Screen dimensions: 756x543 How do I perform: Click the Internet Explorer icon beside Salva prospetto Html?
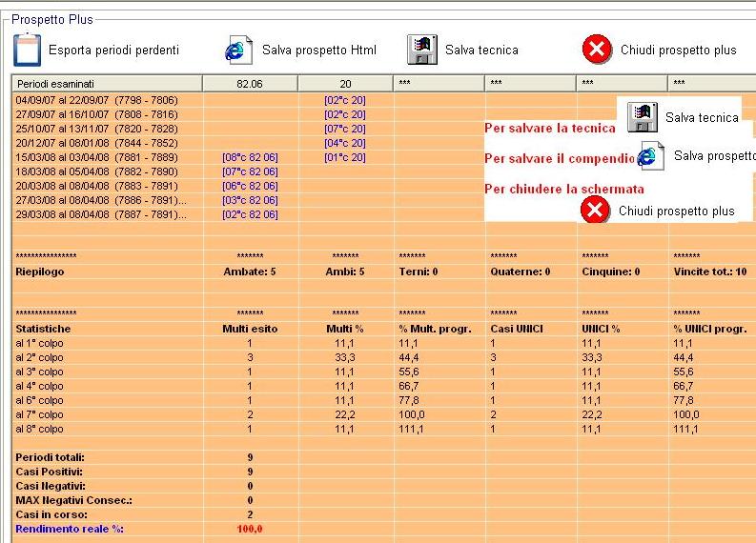coord(238,50)
